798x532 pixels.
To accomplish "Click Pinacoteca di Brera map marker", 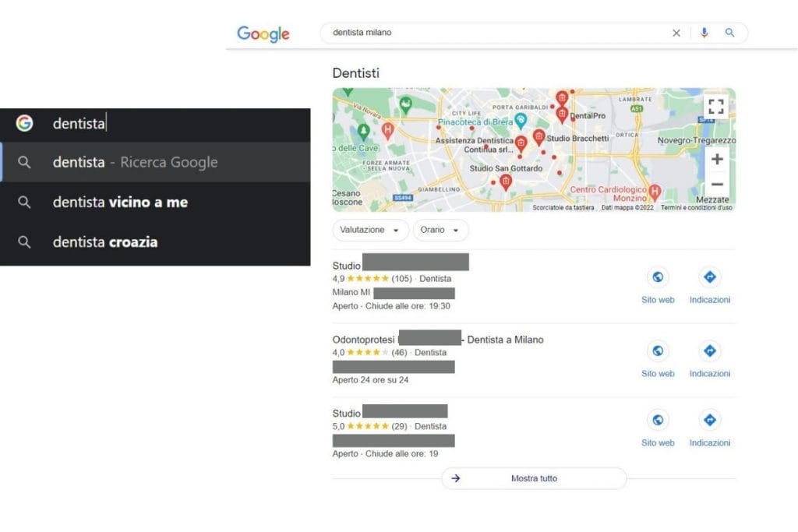I will 520,121.
